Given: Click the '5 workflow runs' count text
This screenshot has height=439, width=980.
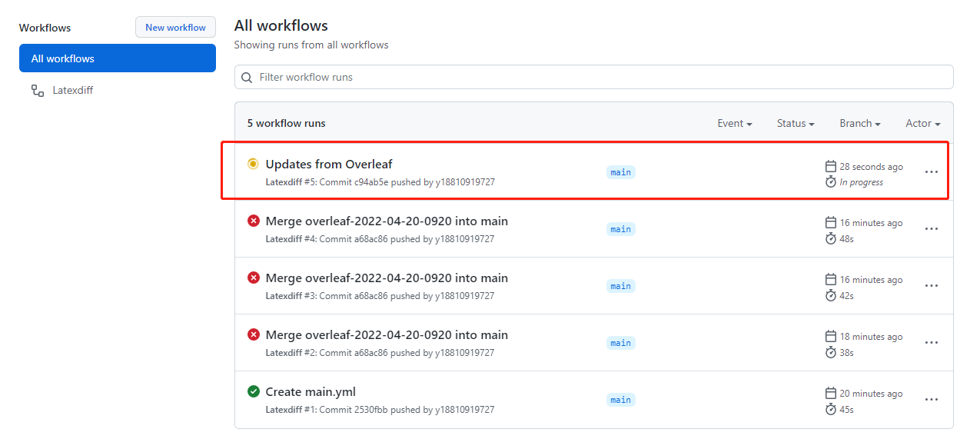Looking at the screenshot, I should click(x=286, y=123).
